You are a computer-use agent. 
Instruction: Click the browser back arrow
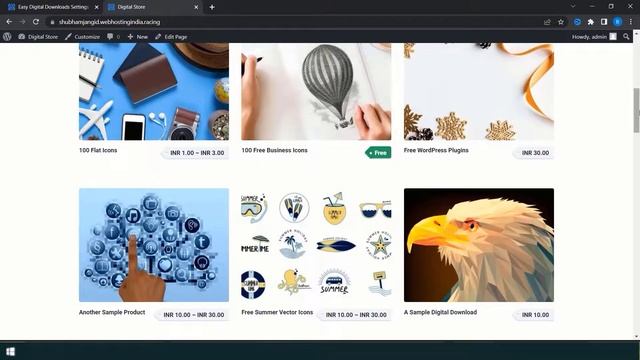[x=9, y=22]
